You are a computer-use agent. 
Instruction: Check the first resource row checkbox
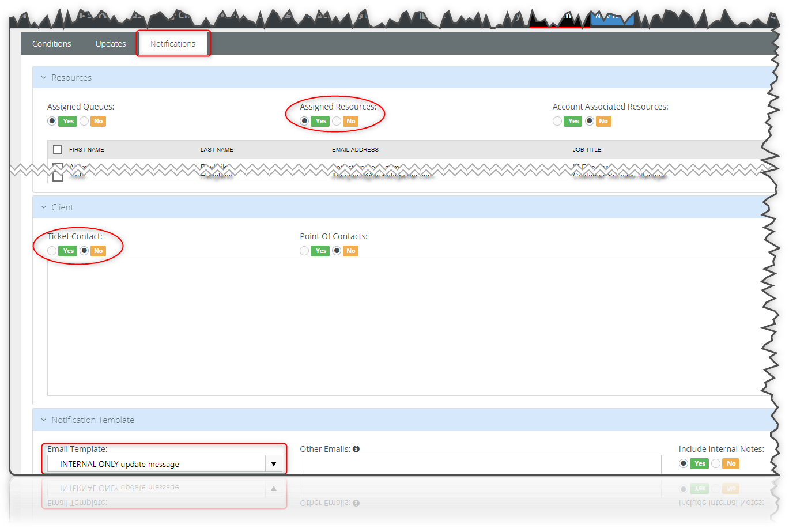(x=57, y=167)
